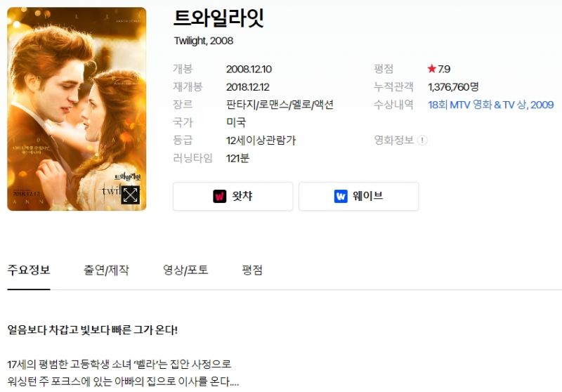Open the 왓챠 streaming button
The image size is (562, 392).
click(233, 197)
